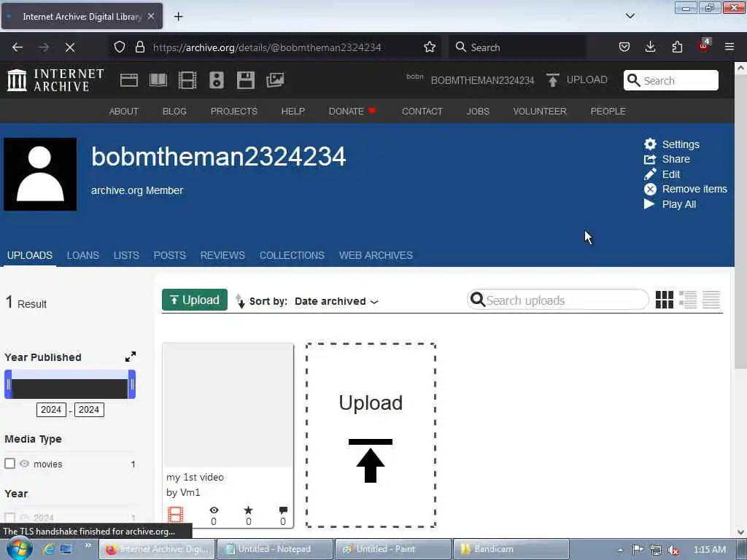This screenshot has width=747, height=560.
Task: Open the VOLUNTEER link
Action: (540, 111)
